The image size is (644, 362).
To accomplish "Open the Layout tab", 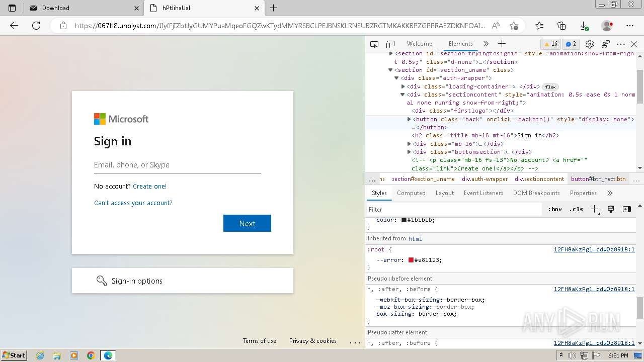I will 445,193.
